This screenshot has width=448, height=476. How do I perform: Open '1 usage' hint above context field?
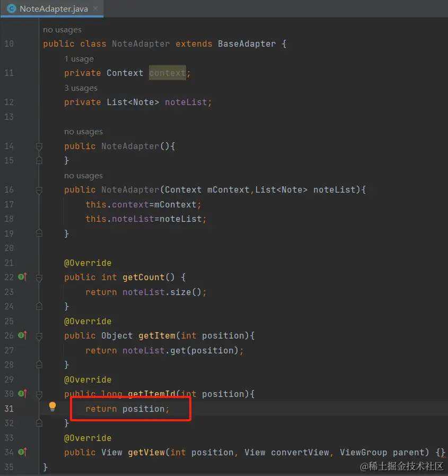click(x=79, y=59)
